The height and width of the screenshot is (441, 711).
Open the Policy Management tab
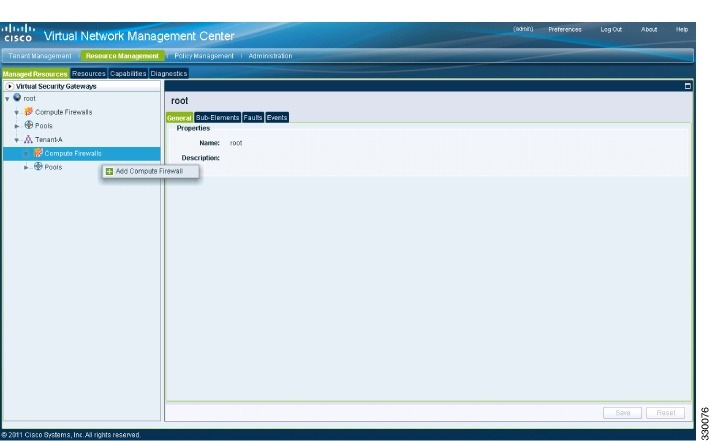[204, 56]
